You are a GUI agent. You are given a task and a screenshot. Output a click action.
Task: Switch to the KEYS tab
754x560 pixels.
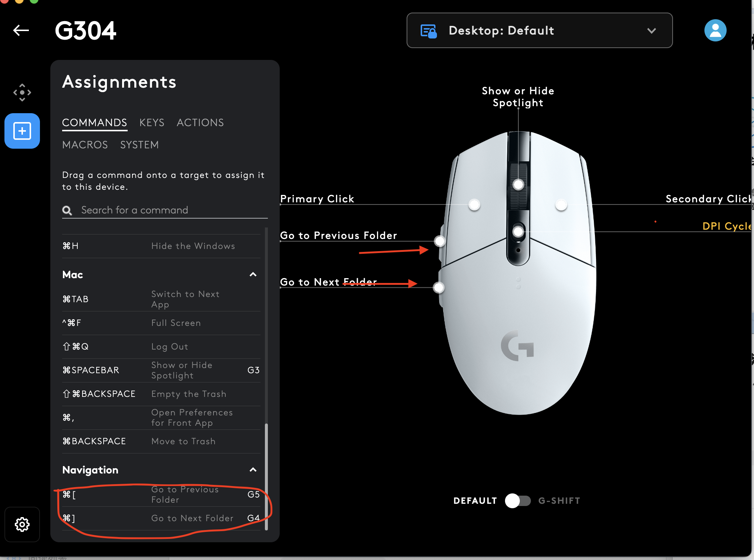pyautogui.click(x=152, y=123)
